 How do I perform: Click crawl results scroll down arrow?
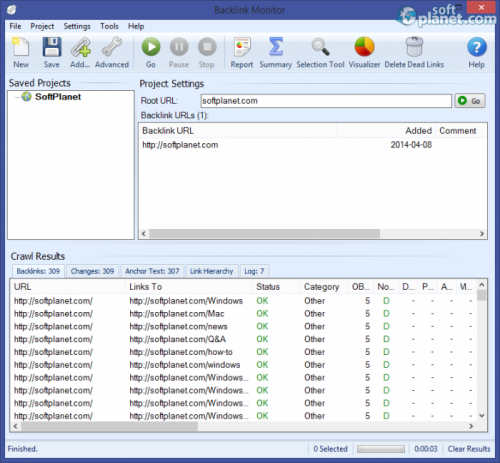(482, 416)
